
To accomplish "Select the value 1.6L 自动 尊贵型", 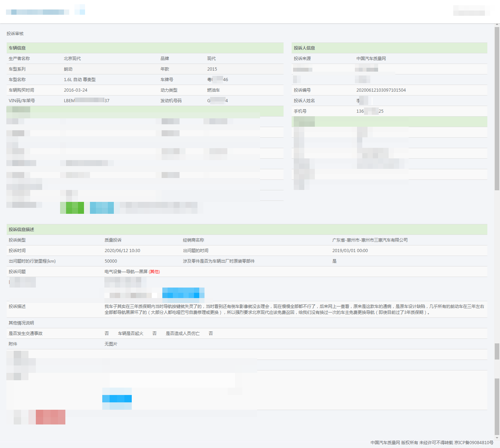I will click(x=80, y=80).
